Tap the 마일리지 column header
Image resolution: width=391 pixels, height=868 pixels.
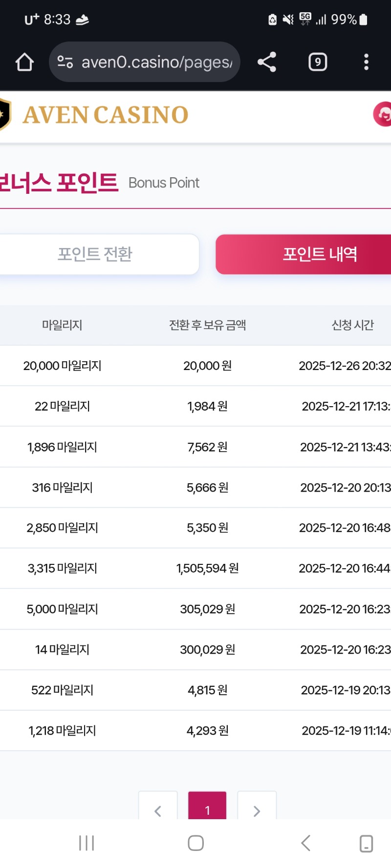tap(62, 325)
